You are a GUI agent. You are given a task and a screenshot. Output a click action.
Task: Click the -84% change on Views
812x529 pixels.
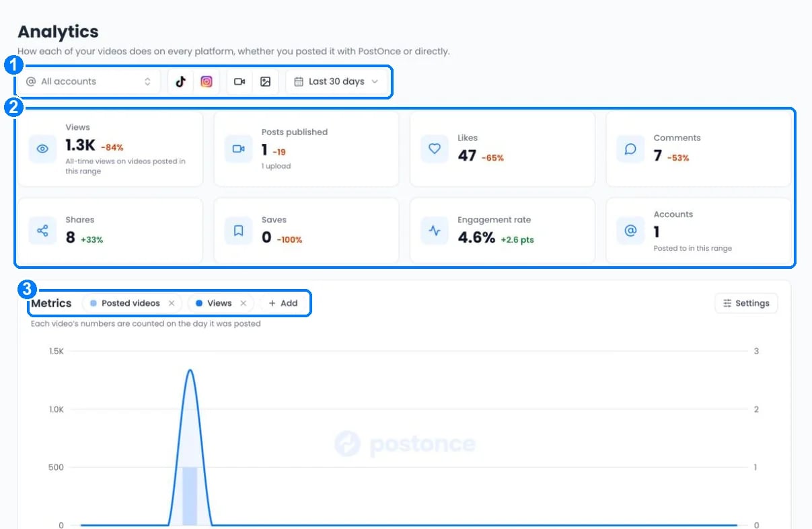point(112,147)
